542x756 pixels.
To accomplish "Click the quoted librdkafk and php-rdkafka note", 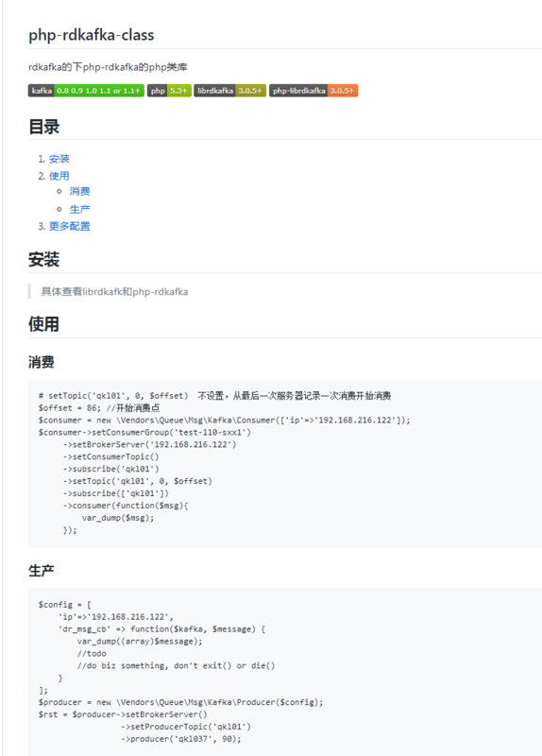I will 114,292.
